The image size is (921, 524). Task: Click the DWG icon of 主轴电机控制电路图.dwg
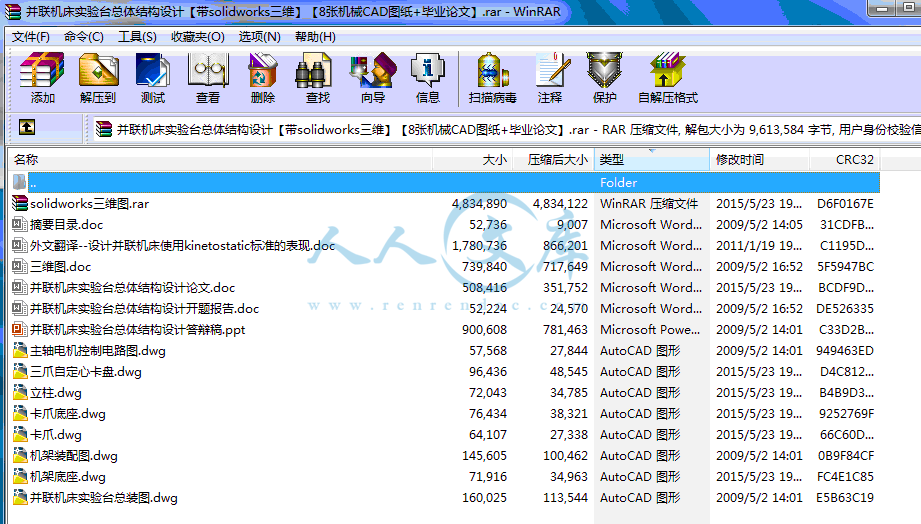point(20,351)
